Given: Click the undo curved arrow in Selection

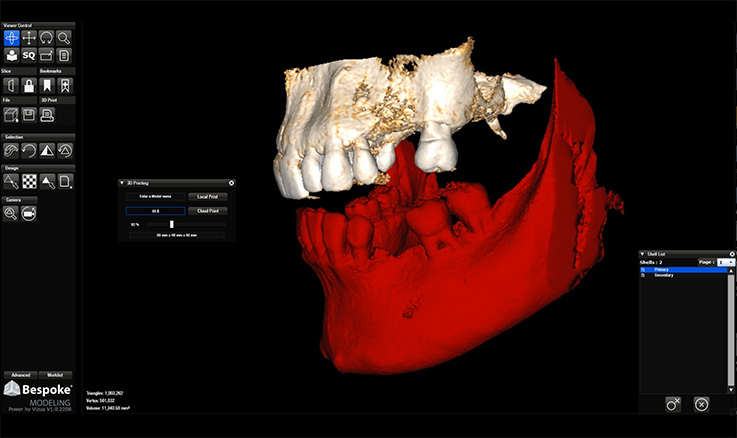Looking at the screenshot, I should [29, 151].
